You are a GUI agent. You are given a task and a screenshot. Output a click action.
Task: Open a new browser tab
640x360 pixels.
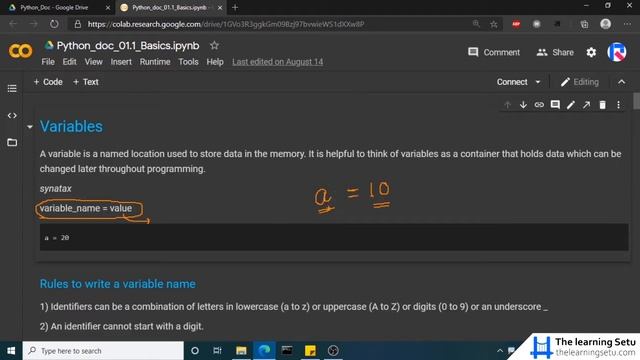(x=235, y=7)
